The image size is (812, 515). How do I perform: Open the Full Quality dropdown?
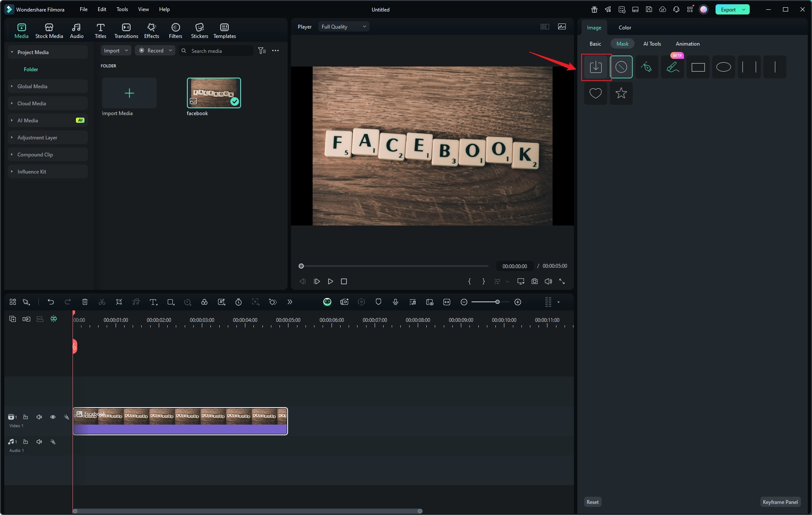coord(343,26)
